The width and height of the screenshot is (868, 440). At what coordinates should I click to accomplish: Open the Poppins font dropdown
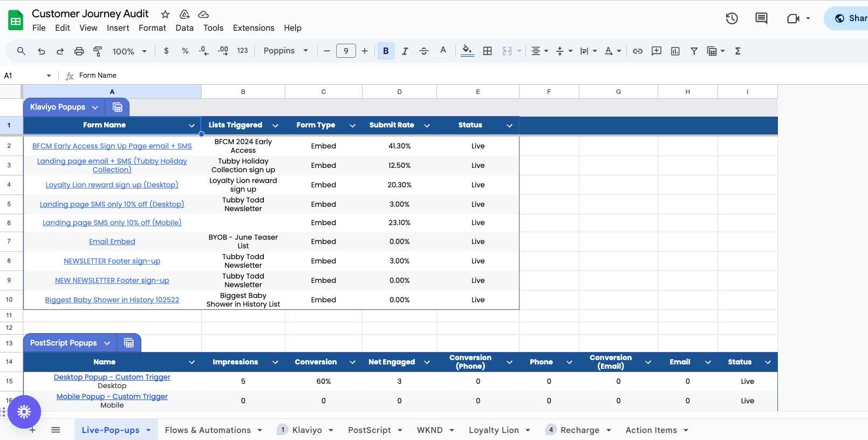pos(285,51)
